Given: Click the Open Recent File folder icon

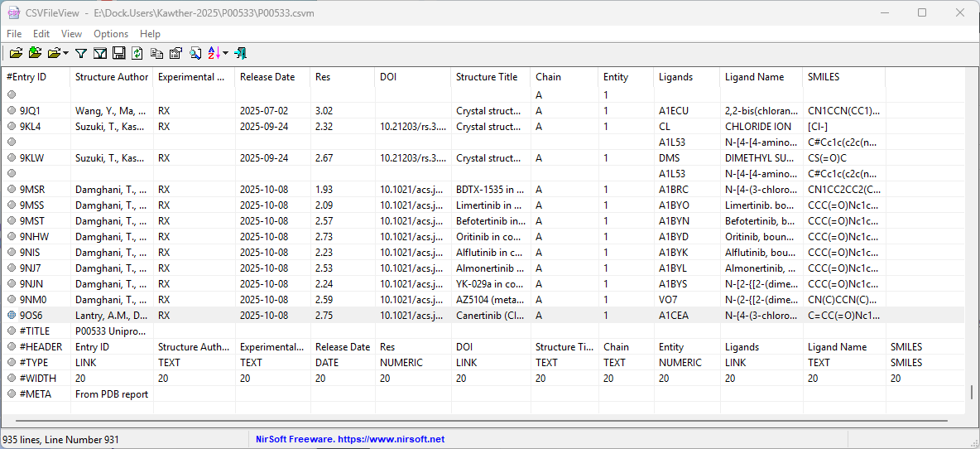Looking at the screenshot, I should 55,54.
